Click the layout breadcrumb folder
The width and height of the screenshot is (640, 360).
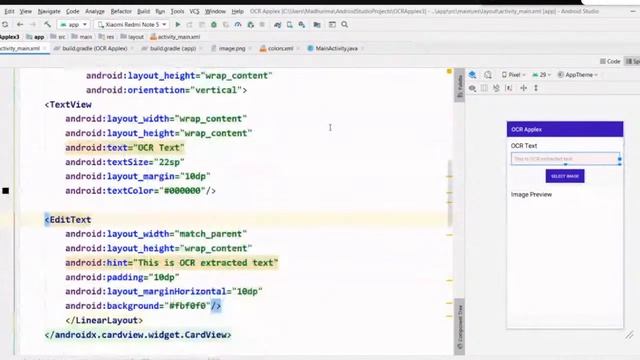(132, 37)
